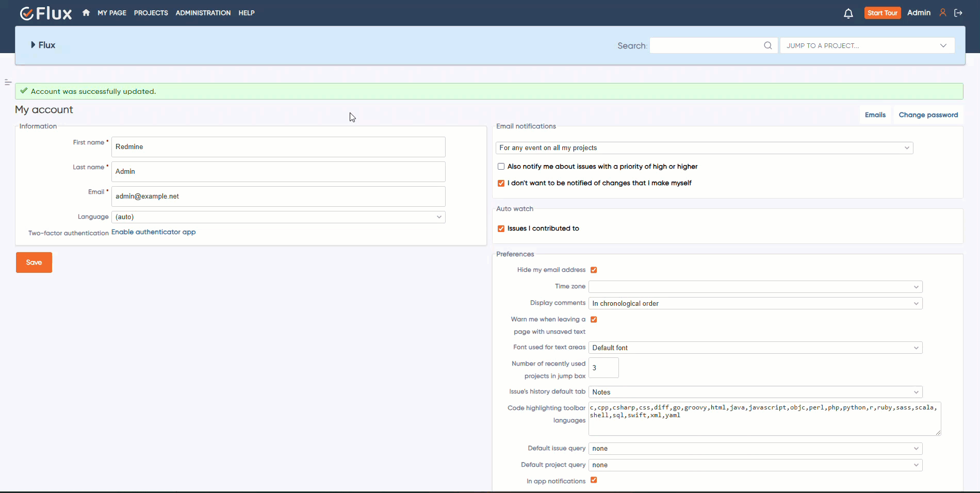Enable notify about high priority issues
The width and height of the screenshot is (980, 493).
point(501,167)
